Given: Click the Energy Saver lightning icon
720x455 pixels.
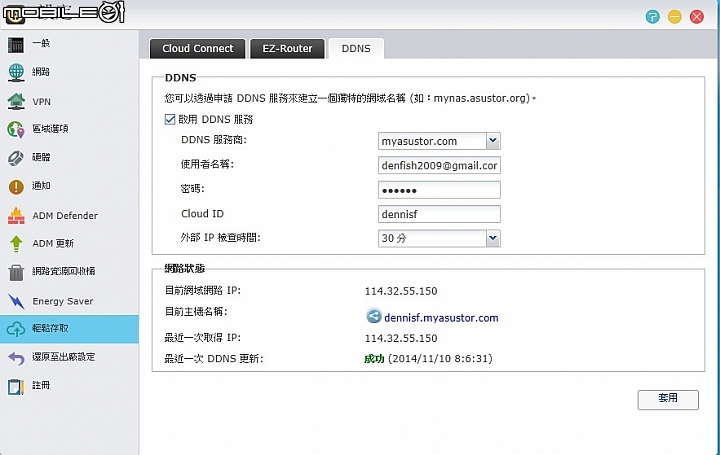Looking at the screenshot, I should pyautogui.click(x=16, y=301).
